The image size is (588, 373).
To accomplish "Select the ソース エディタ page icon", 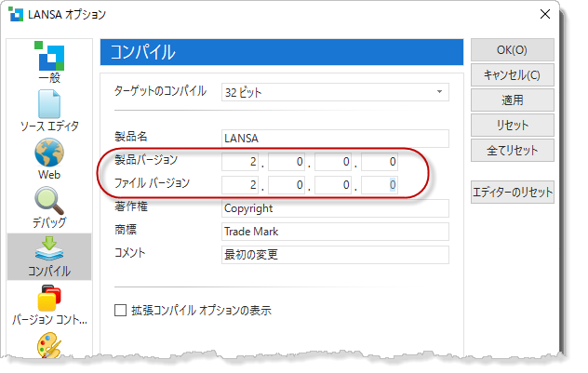I will pos(49,104).
